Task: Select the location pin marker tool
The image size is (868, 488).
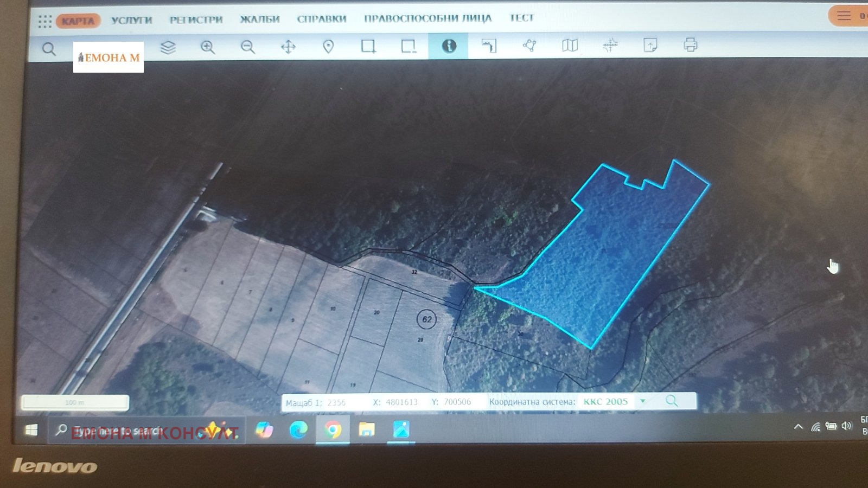Action: coord(328,47)
